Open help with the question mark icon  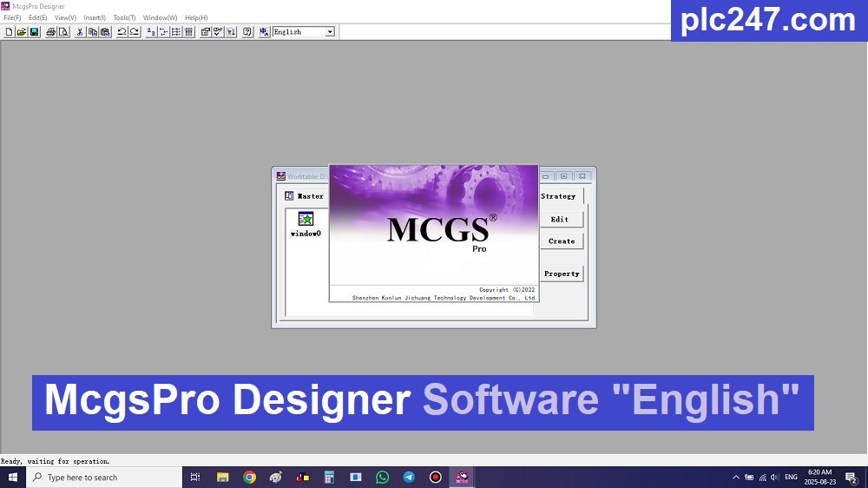(247, 32)
